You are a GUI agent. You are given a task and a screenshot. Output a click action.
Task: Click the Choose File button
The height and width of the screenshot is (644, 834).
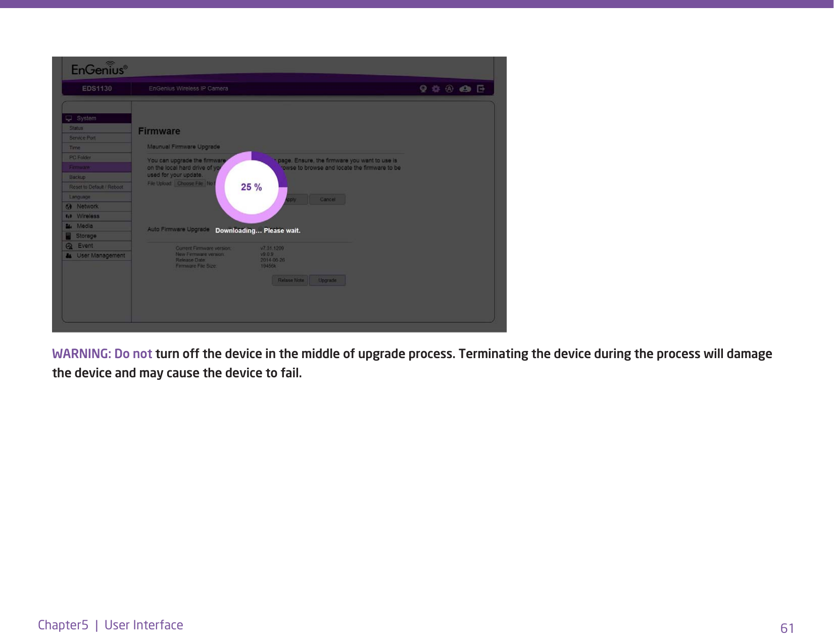[190, 183]
